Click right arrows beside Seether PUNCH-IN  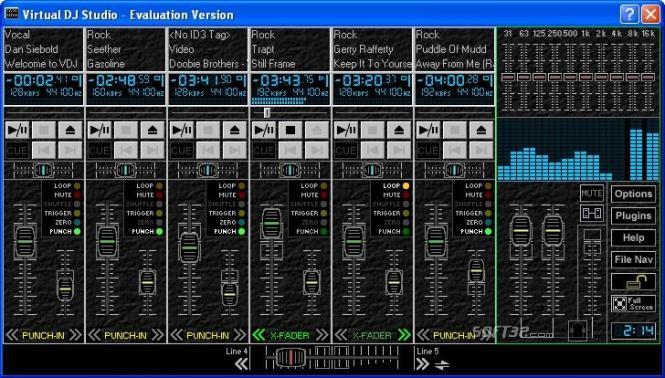point(157,335)
